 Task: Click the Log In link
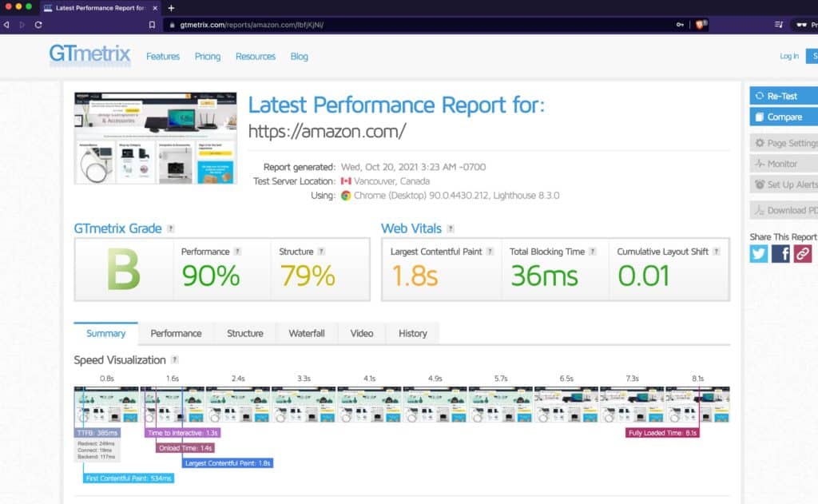(x=788, y=57)
